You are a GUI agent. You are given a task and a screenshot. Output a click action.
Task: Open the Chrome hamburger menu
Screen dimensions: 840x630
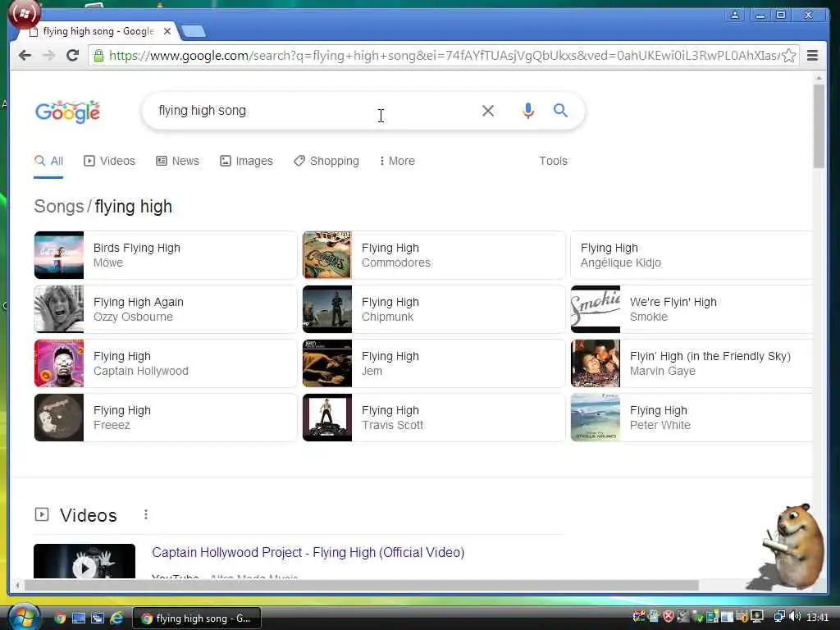[x=812, y=55]
